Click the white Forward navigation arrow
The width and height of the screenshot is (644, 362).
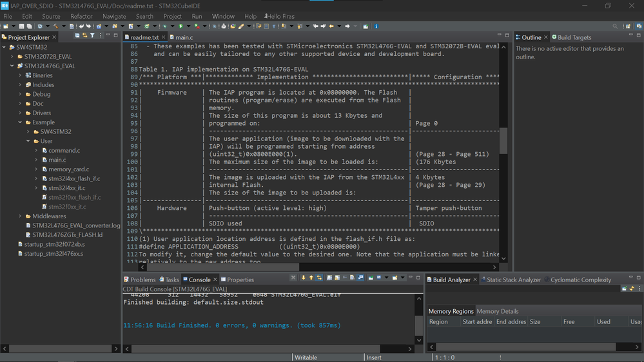pyautogui.click(x=347, y=26)
